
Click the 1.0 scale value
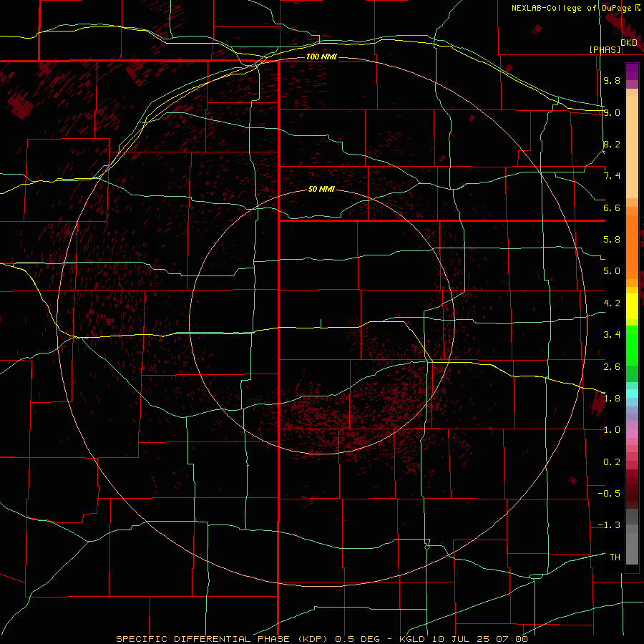(612, 430)
